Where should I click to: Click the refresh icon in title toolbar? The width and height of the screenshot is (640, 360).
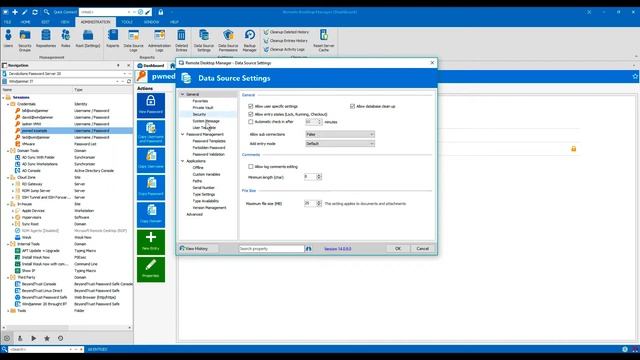[35, 12]
